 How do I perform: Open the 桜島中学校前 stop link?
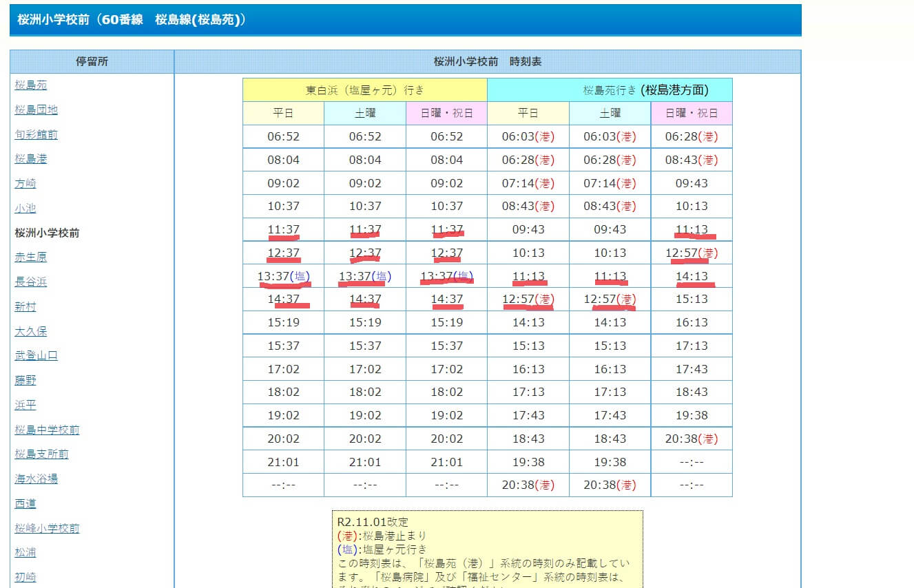47,430
